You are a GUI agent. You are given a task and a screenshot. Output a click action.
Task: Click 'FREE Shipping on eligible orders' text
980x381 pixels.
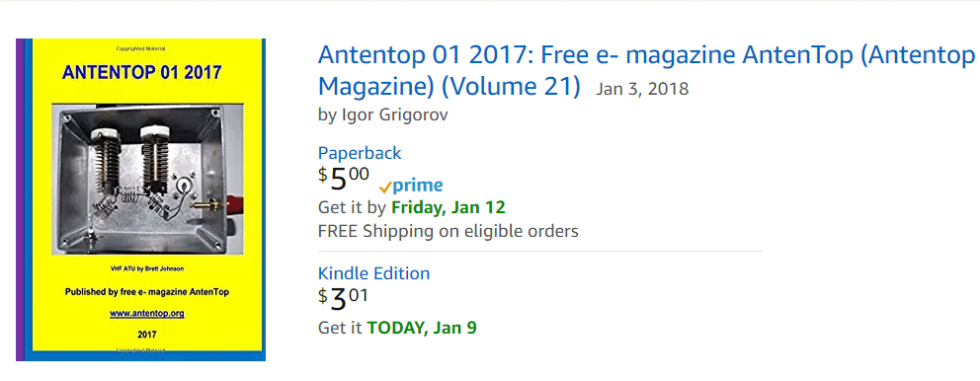449,231
